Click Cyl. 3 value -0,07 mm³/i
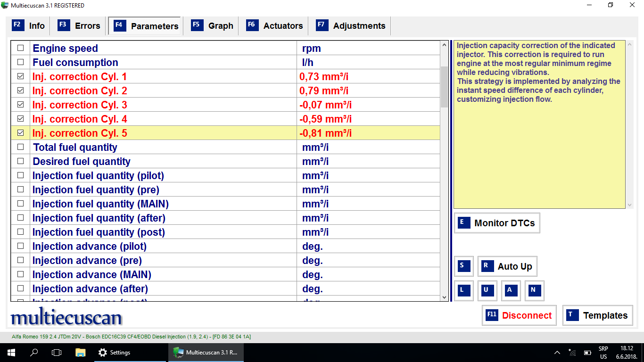Viewport: 644px width, 362px height. pos(325,105)
